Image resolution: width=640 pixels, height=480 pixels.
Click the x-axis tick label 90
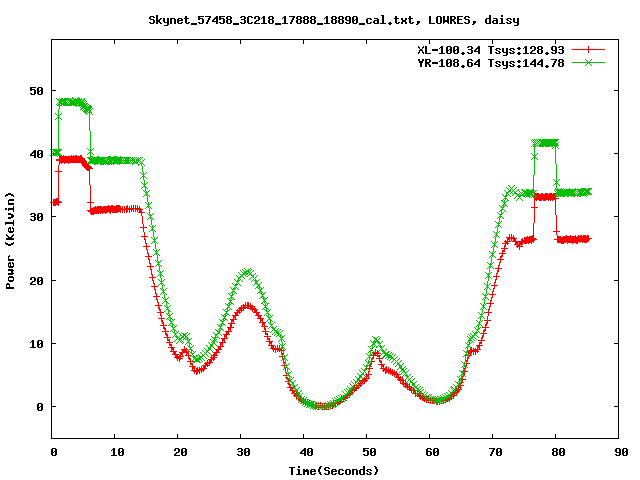tap(621, 452)
